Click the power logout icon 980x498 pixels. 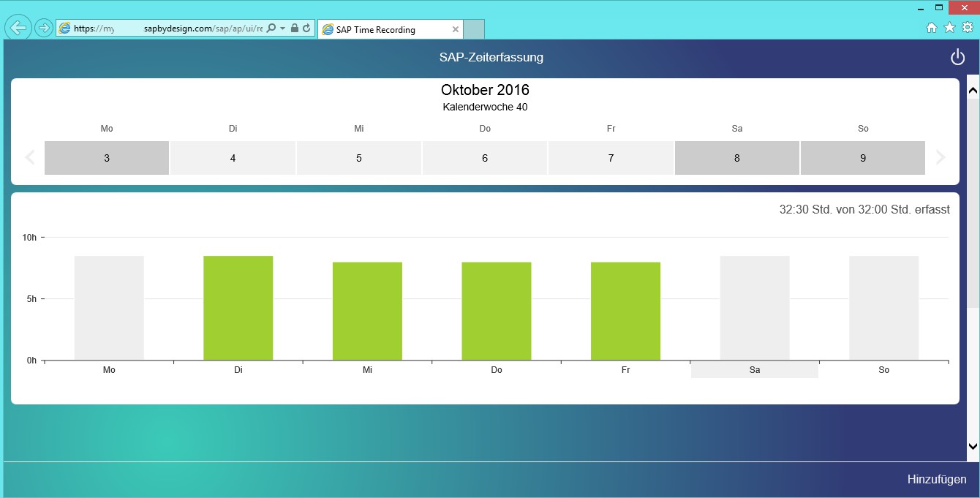pos(957,57)
